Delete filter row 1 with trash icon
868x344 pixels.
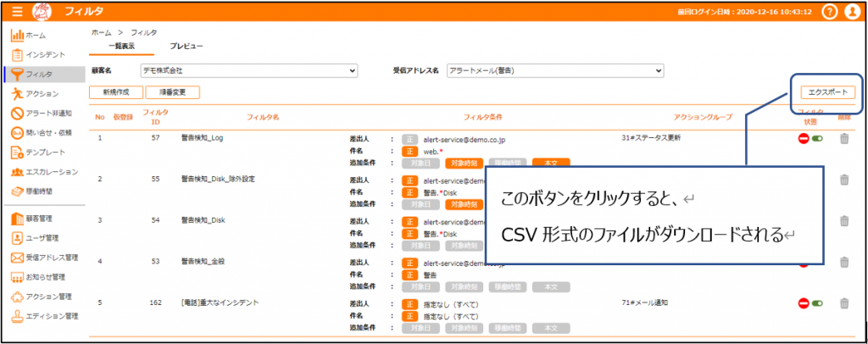pos(843,138)
